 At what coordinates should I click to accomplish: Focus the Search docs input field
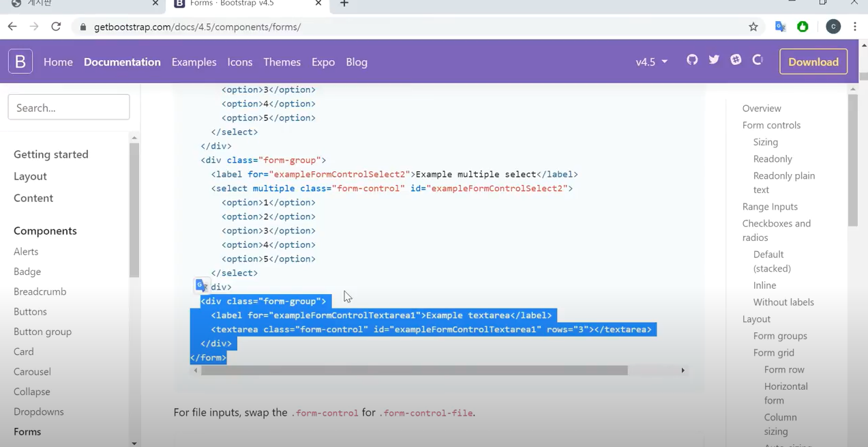69,107
